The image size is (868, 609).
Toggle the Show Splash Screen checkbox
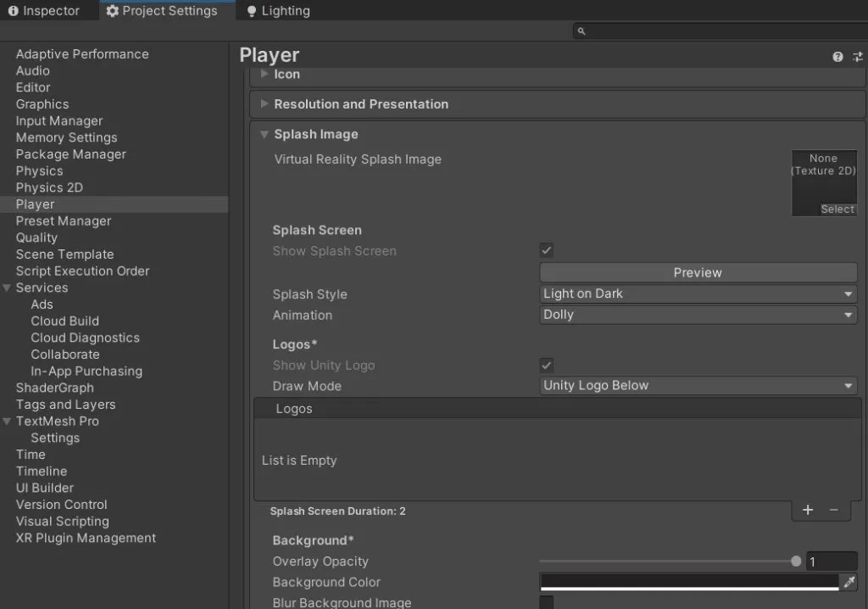pyautogui.click(x=546, y=250)
